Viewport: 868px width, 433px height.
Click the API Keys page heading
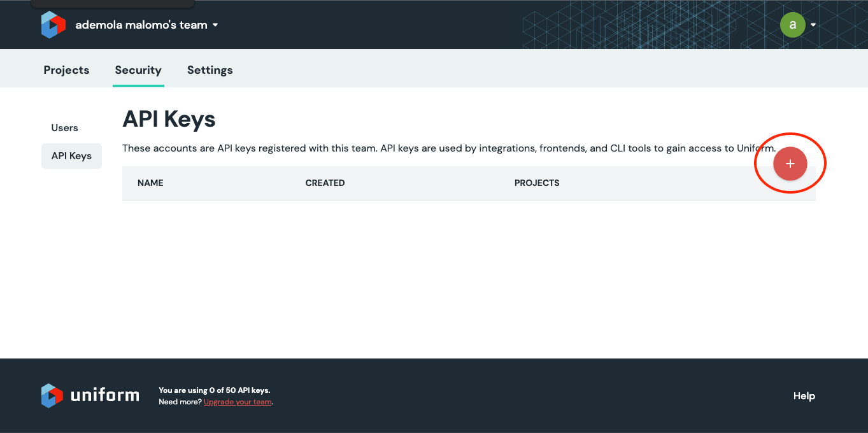coord(169,119)
